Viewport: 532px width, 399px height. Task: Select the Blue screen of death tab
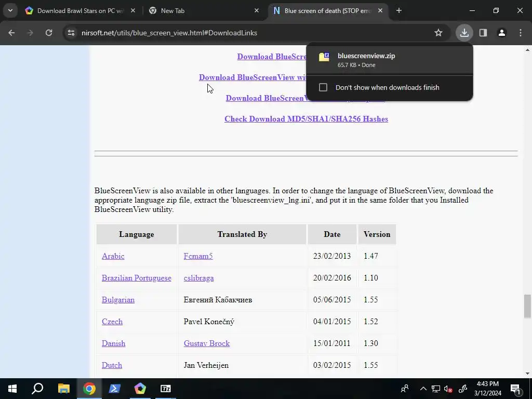[x=327, y=11]
